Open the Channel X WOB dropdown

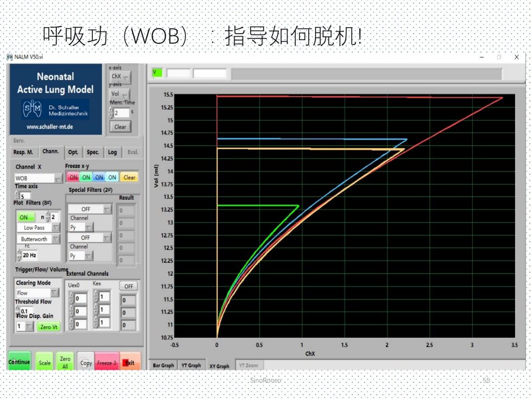tap(39, 178)
